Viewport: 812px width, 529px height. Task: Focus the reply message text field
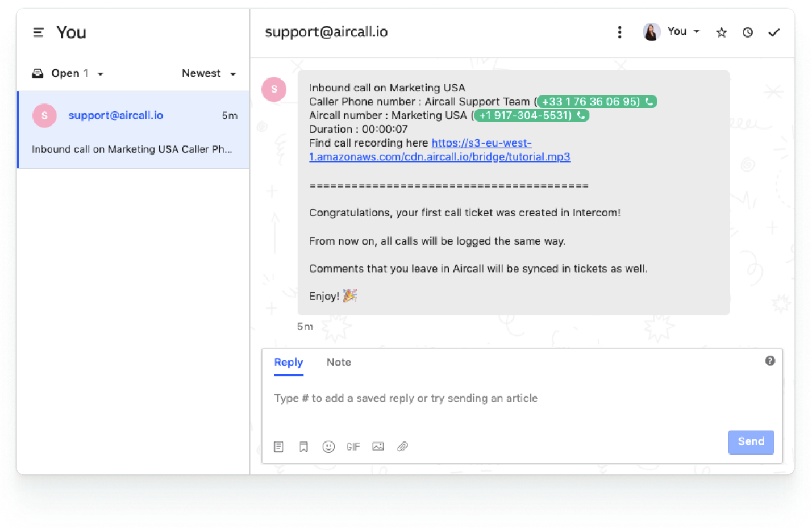click(522, 398)
